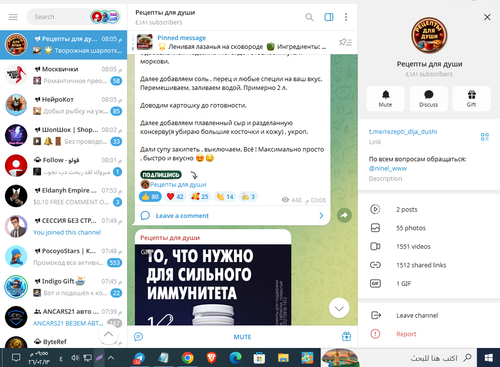Open t.me/rezepti_dlja_dushi link
500x367 pixels.
403,132
